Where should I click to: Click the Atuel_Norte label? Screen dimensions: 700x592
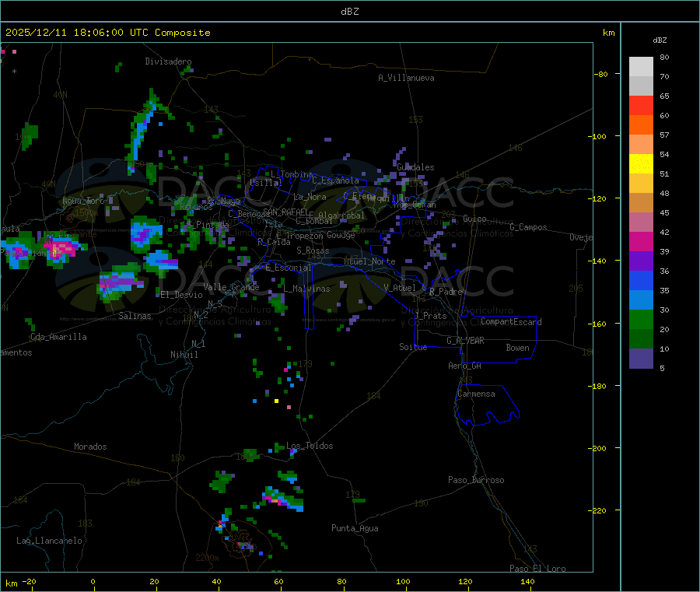point(369,261)
